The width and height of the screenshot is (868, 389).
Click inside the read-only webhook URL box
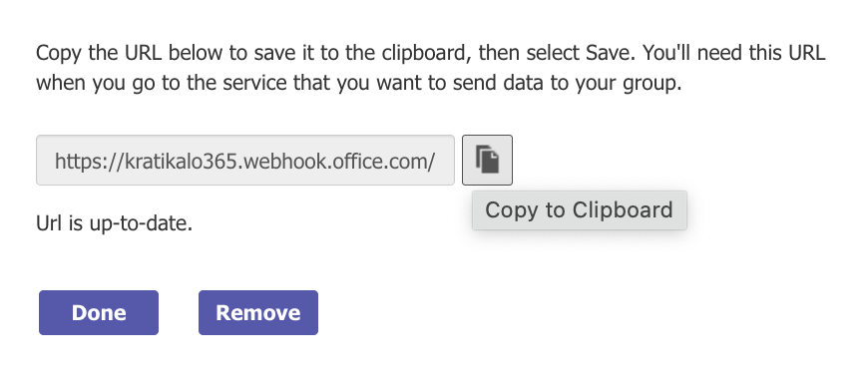tap(245, 160)
